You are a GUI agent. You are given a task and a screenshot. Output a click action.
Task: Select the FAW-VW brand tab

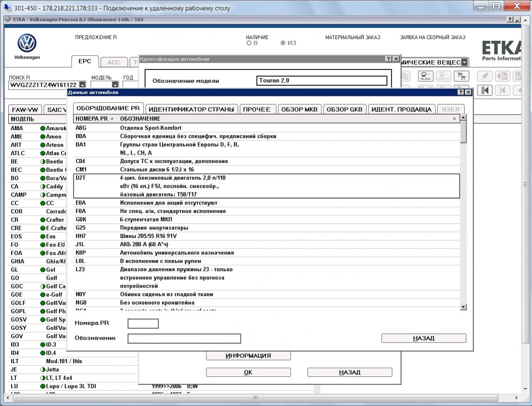pyautogui.click(x=25, y=110)
